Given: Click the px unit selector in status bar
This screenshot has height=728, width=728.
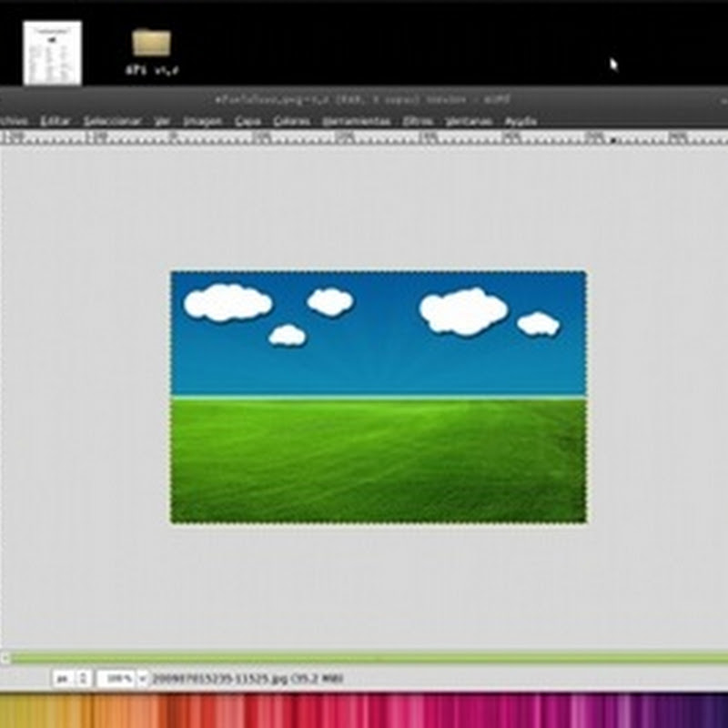Looking at the screenshot, I should click(x=63, y=678).
